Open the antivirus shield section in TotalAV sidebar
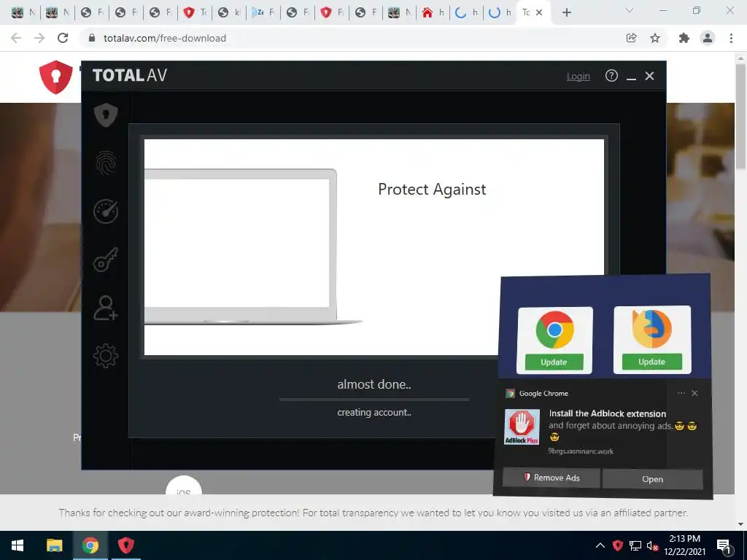Image resolution: width=747 pixels, height=560 pixels. [x=106, y=114]
